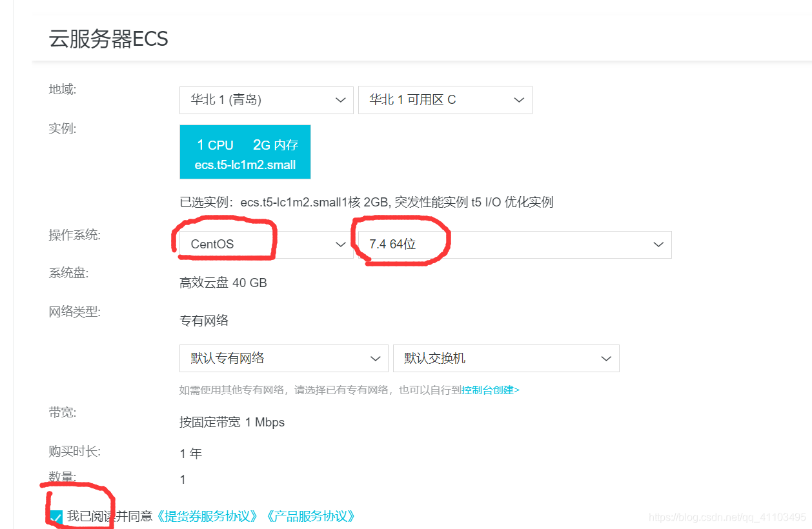The width and height of the screenshot is (812, 529).
Task: Open the 《产品服务协议》 link
Action: (x=311, y=516)
